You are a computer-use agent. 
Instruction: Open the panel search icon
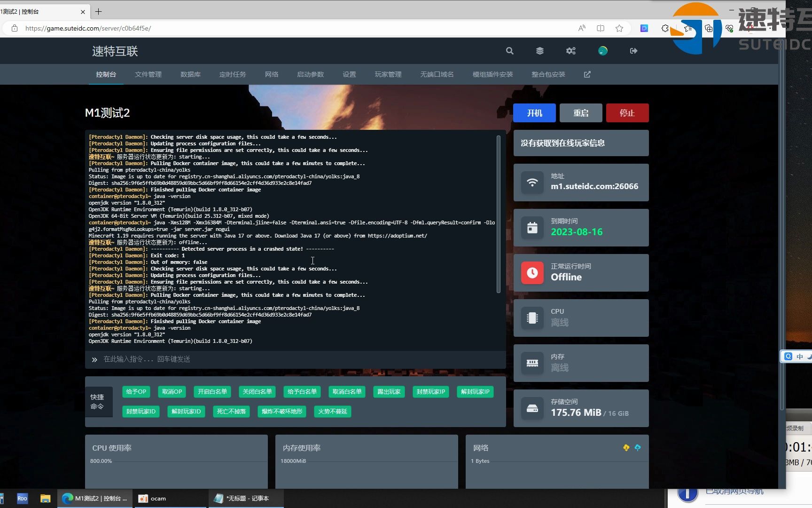tap(509, 51)
